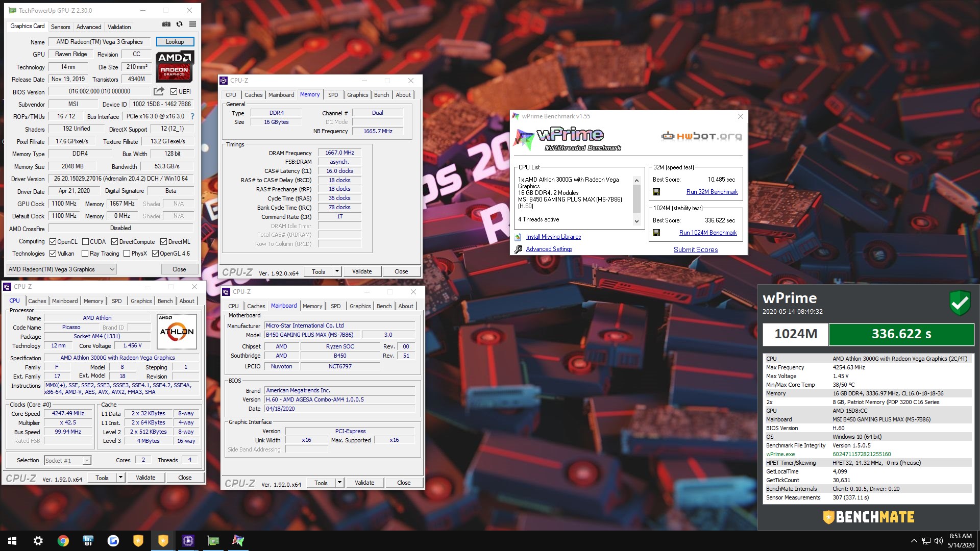Click the Lookup button in GPU-Z
The image size is (980, 551).
click(175, 42)
